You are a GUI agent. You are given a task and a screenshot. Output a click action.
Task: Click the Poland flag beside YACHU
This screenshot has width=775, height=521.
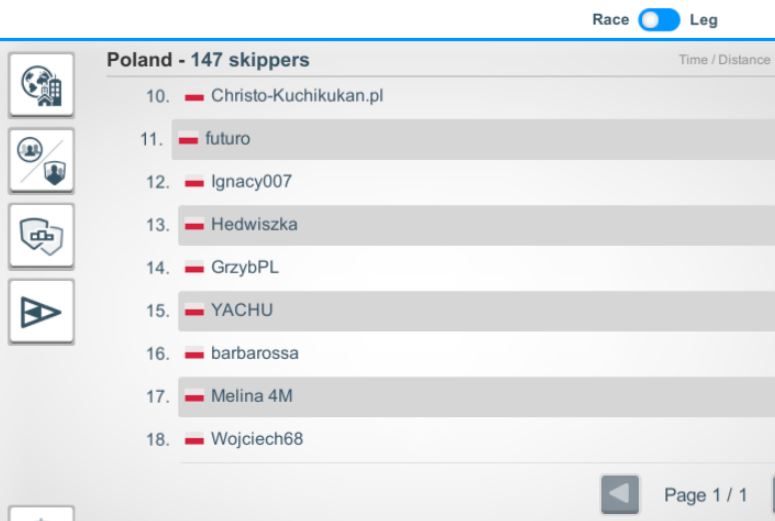pos(194,310)
